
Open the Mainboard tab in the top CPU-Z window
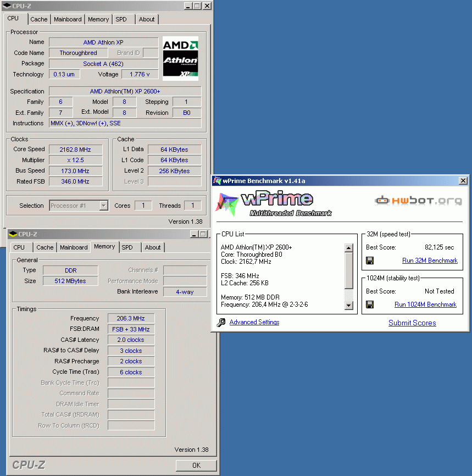(x=68, y=19)
